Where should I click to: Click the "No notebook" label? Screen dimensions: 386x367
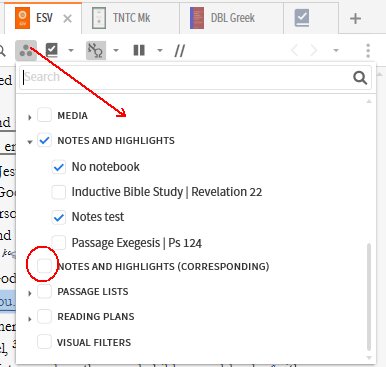[106, 167]
